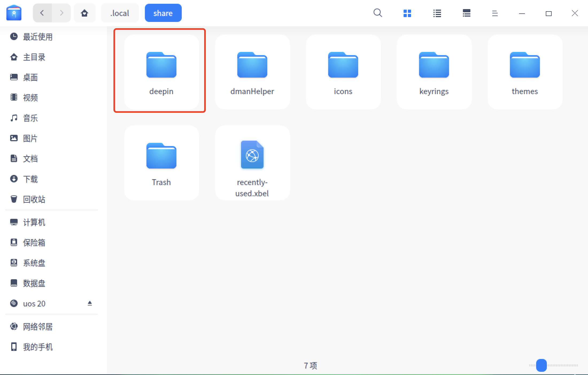Select the deepin folder

[161, 72]
